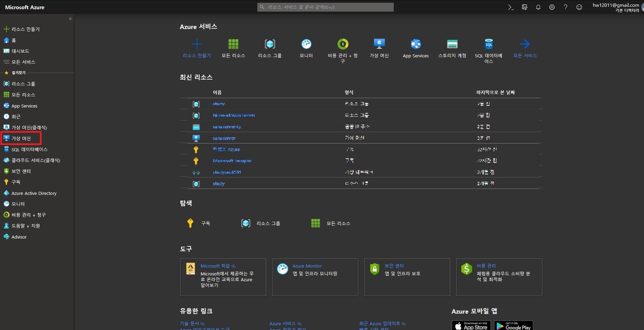
Task: Open 클라우드 서비스(클래식) in left sidebar
Action: click(x=32, y=160)
